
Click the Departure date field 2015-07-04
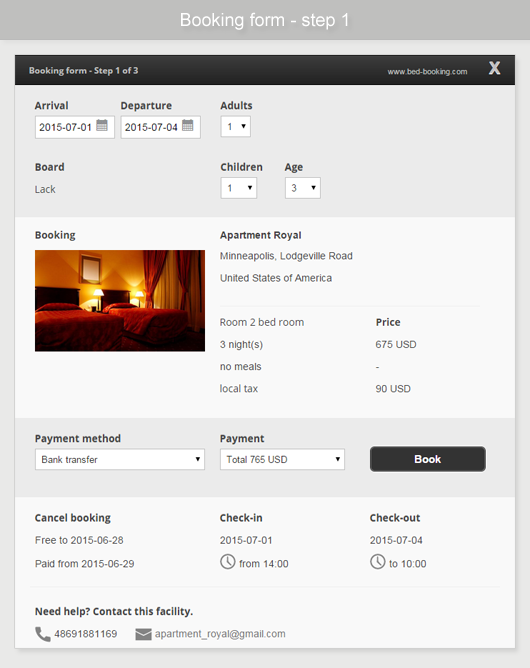click(x=160, y=127)
